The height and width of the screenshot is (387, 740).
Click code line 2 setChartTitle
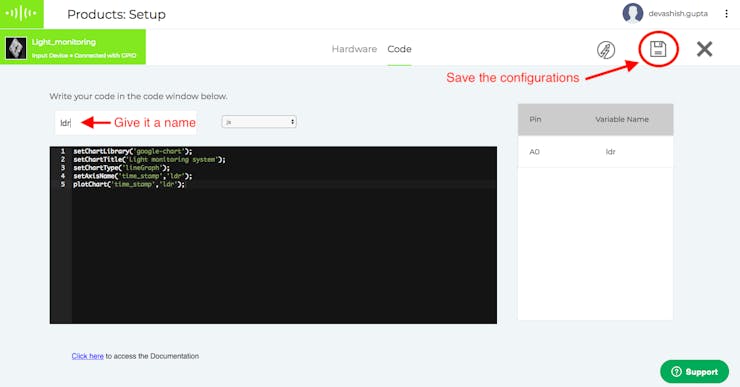149,160
